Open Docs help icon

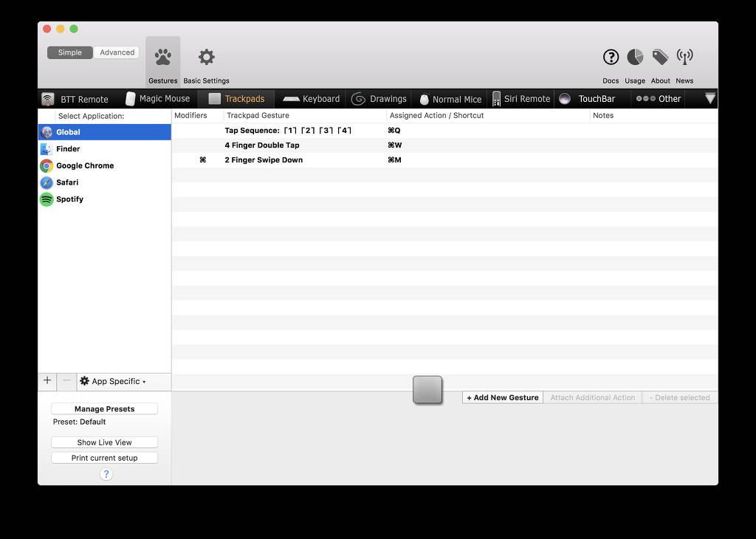(x=611, y=58)
